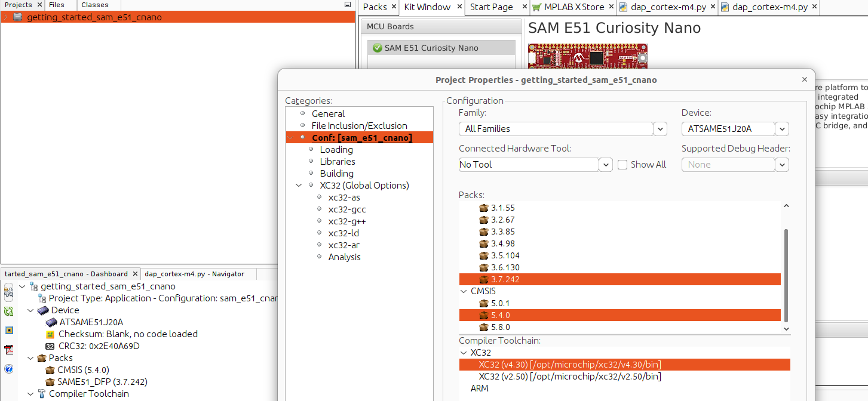Viewport: 868px width, 401px height.
Task: Select Libraries category
Action: (338, 162)
